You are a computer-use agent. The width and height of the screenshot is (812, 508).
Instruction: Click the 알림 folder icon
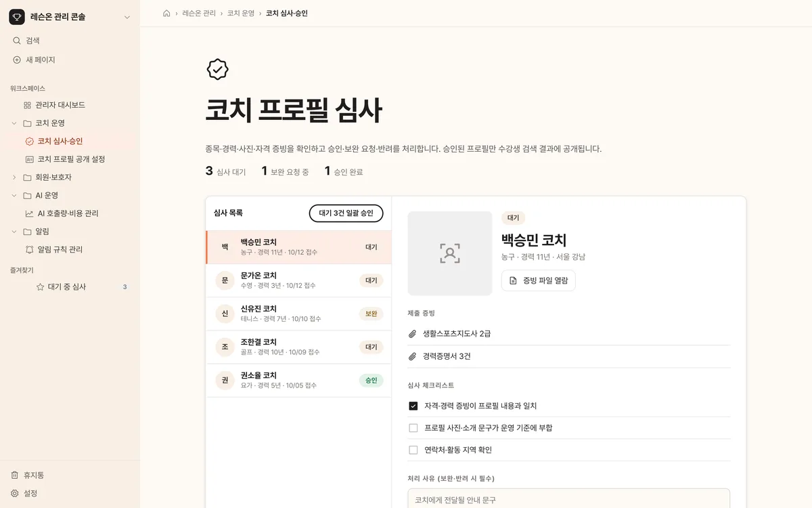27,232
